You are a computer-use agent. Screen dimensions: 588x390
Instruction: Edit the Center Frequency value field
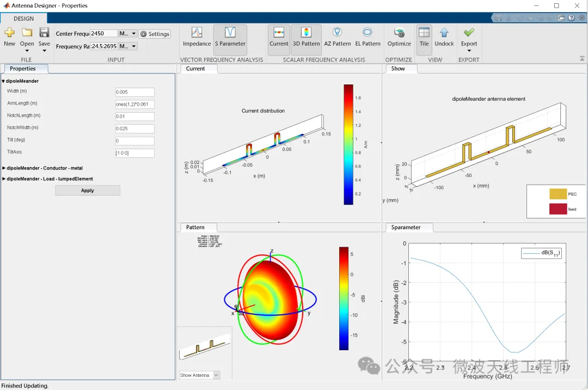104,34
